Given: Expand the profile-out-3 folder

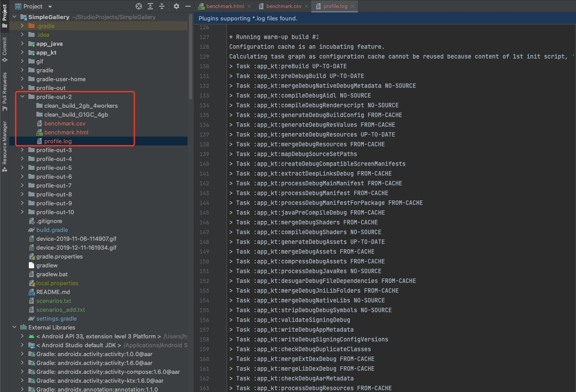Looking at the screenshot, I should (22, 150).
